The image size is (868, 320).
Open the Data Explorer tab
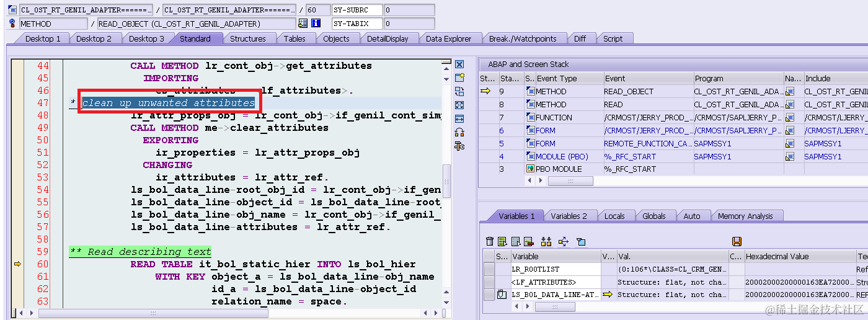pos(448,38)
